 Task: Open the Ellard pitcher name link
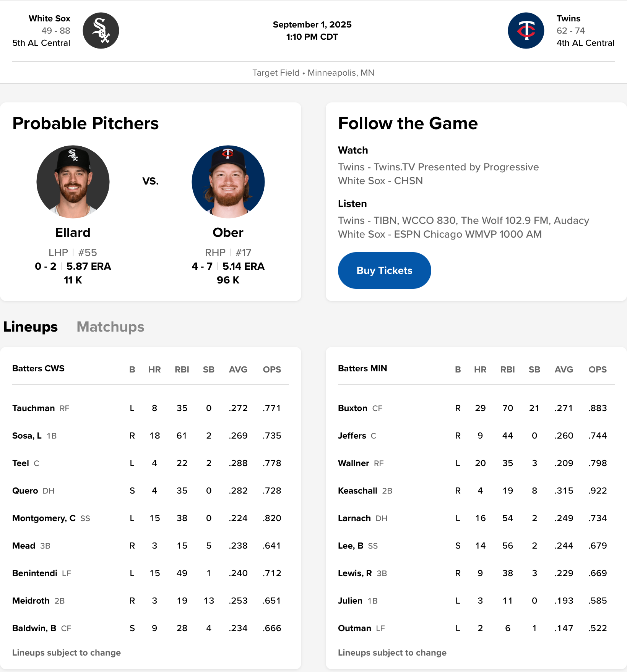[x=73, y=233]
